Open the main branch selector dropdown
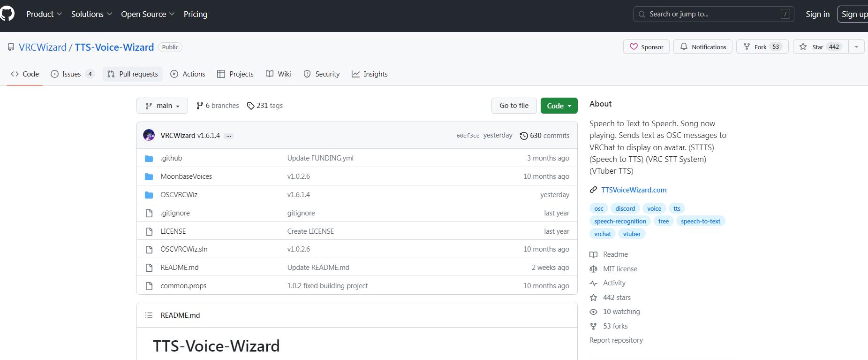This screenshot has height=360, width=868. point(162,106)
